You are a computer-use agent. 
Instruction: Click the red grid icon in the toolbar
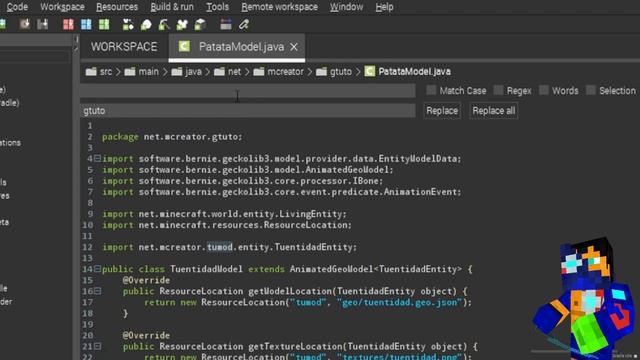click(68, 24)
